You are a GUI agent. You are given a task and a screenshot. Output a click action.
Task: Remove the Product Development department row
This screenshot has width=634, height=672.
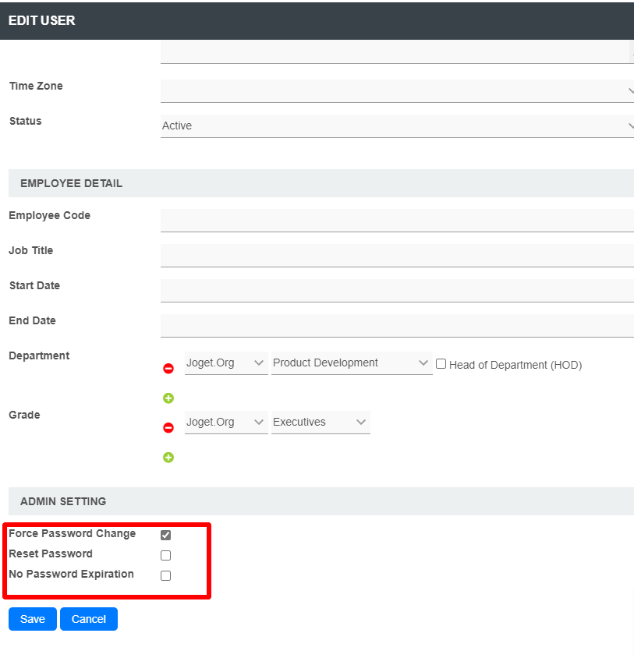click(x=168, y=368)
